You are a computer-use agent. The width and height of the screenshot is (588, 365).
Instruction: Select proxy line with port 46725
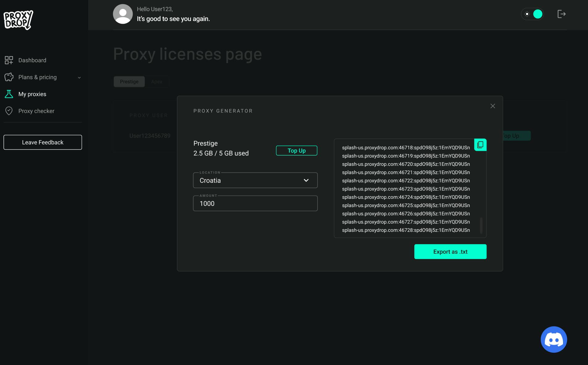(406, 205)
